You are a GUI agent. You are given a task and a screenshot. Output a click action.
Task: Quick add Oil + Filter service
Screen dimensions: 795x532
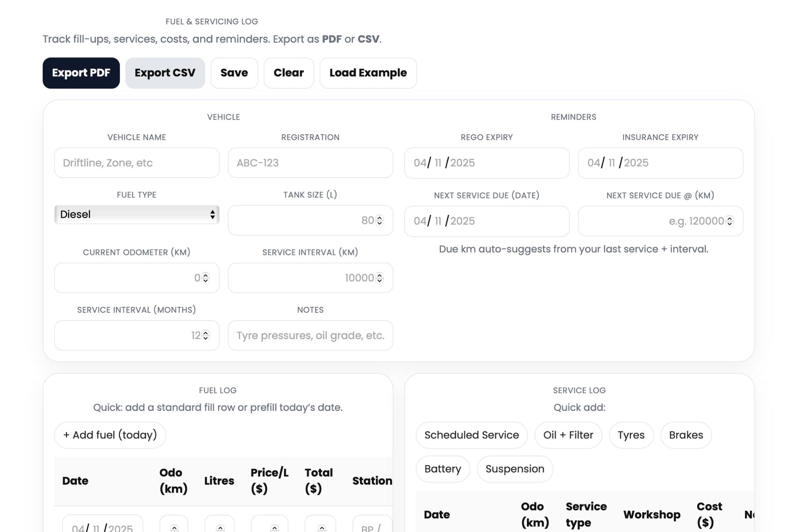[568, 435]
